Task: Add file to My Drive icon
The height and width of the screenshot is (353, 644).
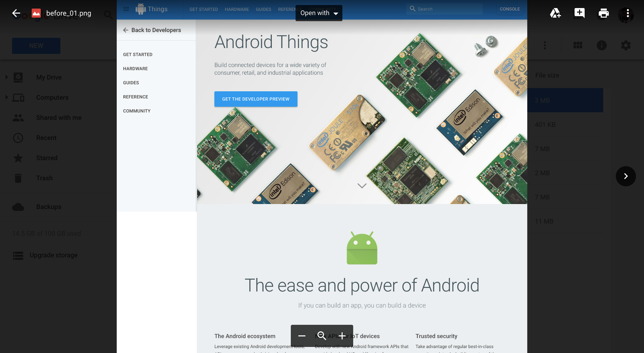Action: click(x=555, y=13)
